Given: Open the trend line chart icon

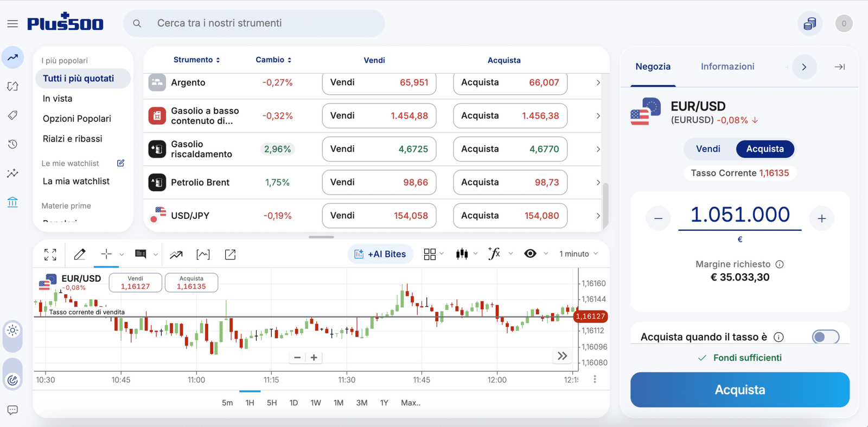Looking at the screenshot, I should click(176, 254).
